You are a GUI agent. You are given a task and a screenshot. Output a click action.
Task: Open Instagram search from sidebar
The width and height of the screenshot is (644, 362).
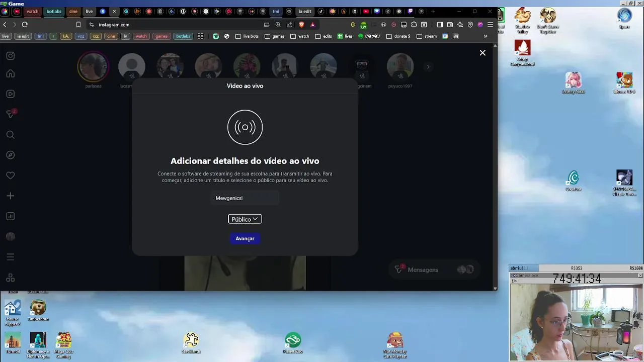coord(11,135)
